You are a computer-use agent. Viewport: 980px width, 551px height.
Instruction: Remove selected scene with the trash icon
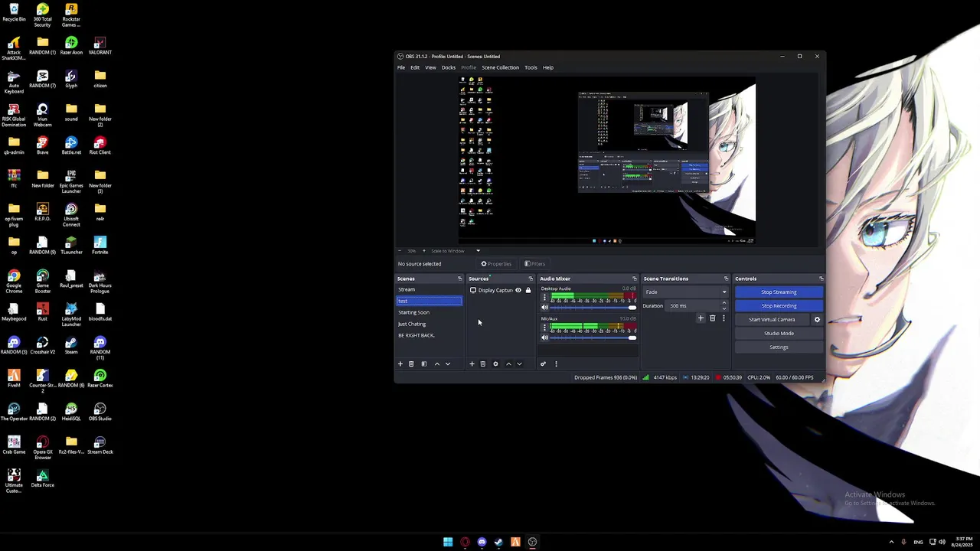coord(411,364)
